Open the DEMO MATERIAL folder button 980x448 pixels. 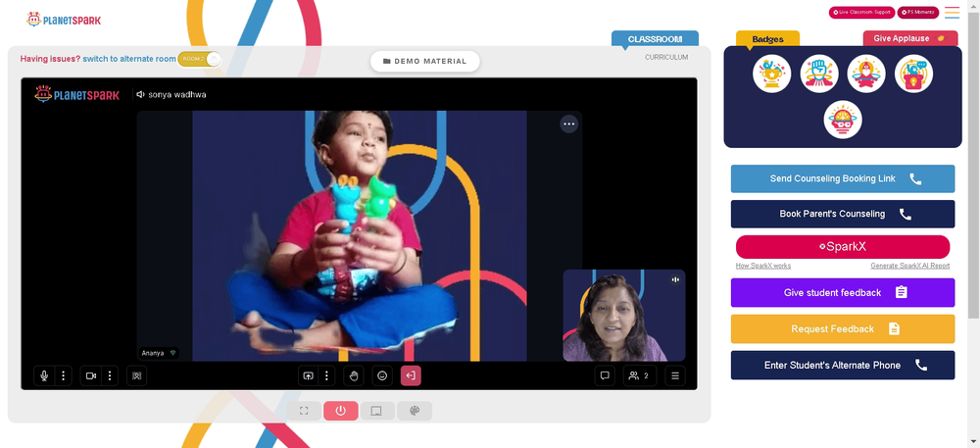click(x=425, y=61)
